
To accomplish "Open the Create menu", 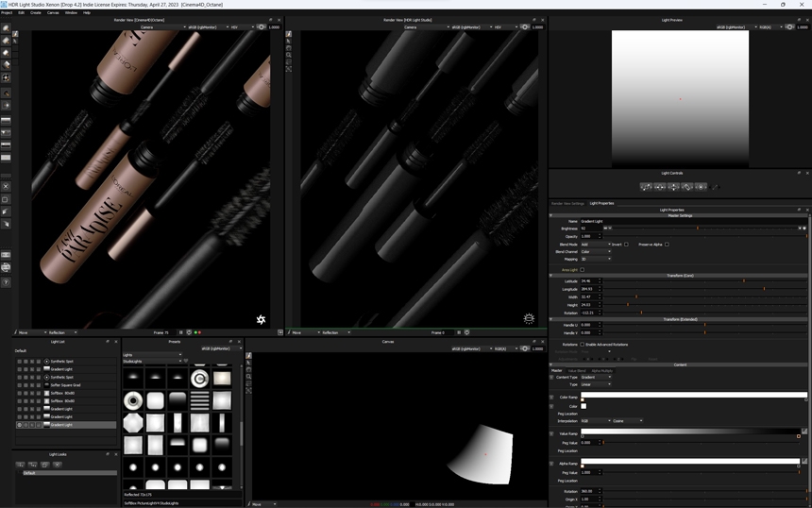I will point(36,12).
